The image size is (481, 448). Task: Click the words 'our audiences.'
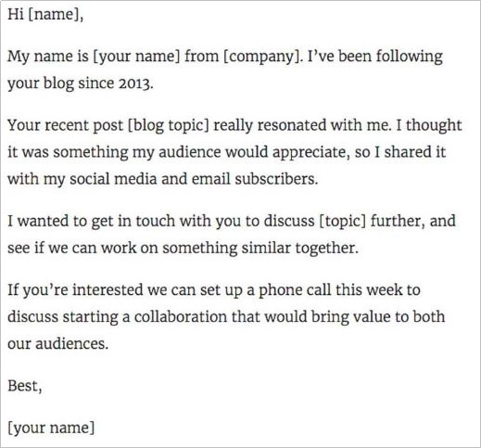58,344
